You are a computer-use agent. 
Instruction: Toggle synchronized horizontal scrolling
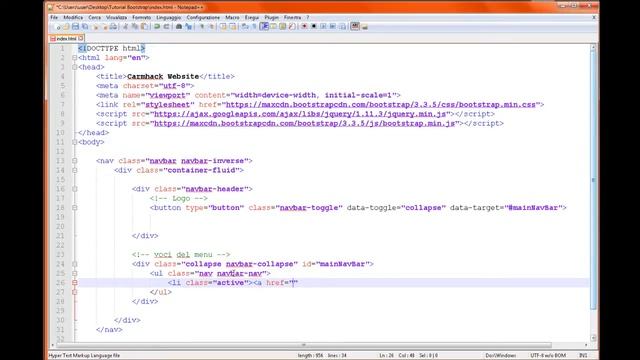233,27
